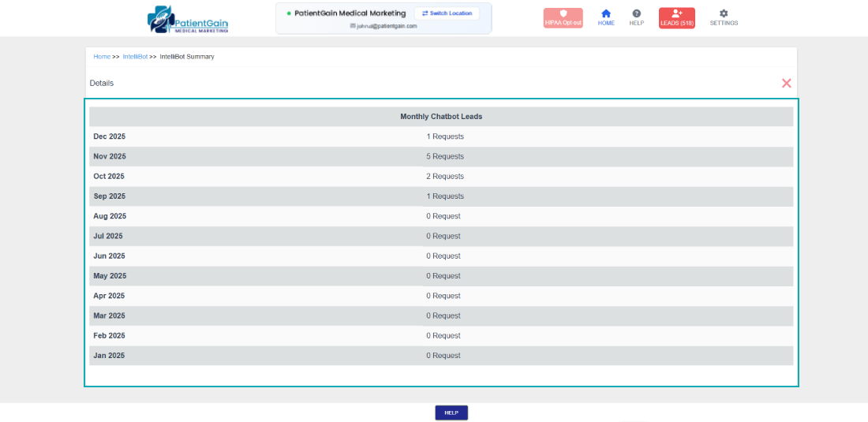The height and width of the screenshot is (422, 868).
Task: Open the HIPAA Opt-out shield button
Action: pyautogui.click(x=563, y=17)
